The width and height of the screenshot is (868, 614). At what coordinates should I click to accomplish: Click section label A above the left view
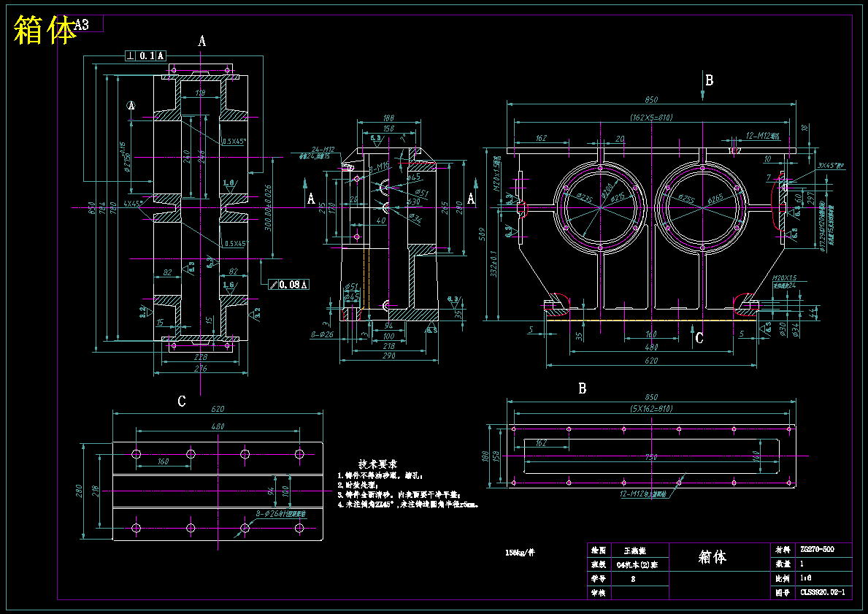pos(202,41)
